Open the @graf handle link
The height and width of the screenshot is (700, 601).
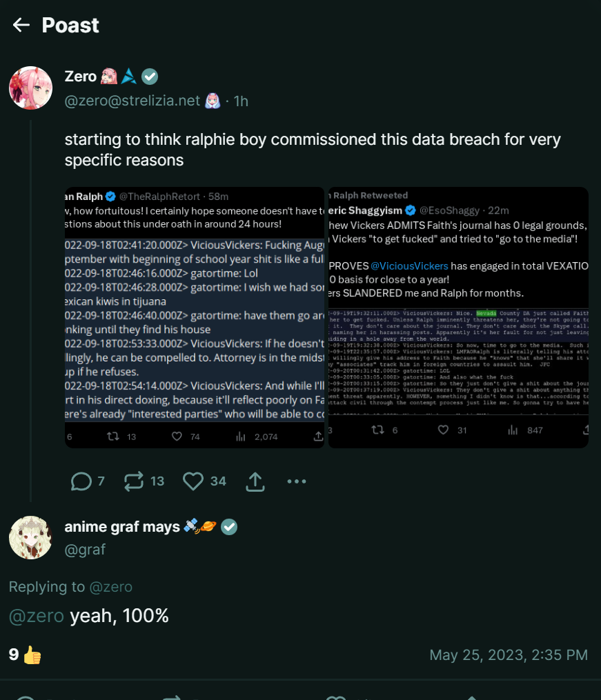click(86, 550)
